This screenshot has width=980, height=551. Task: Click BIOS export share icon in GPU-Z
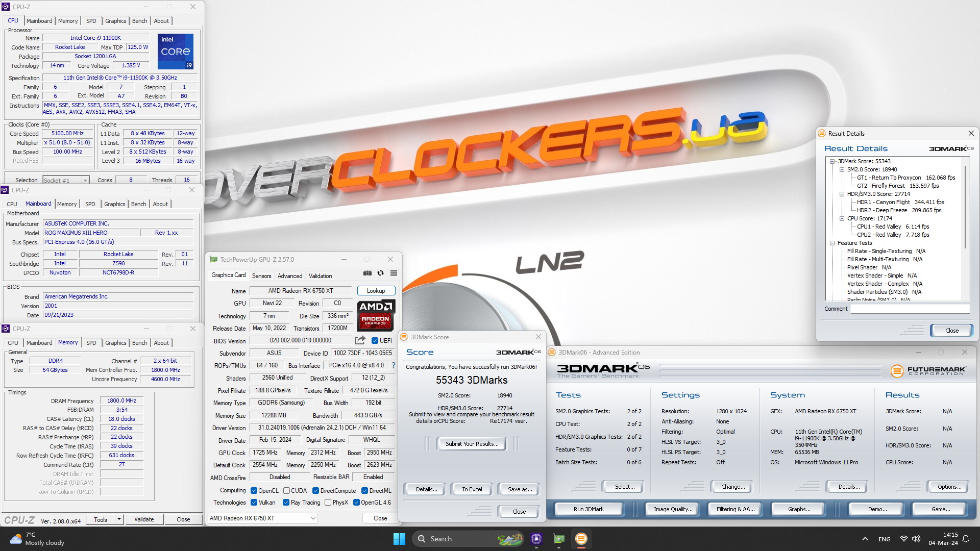(x=360, y=340)
